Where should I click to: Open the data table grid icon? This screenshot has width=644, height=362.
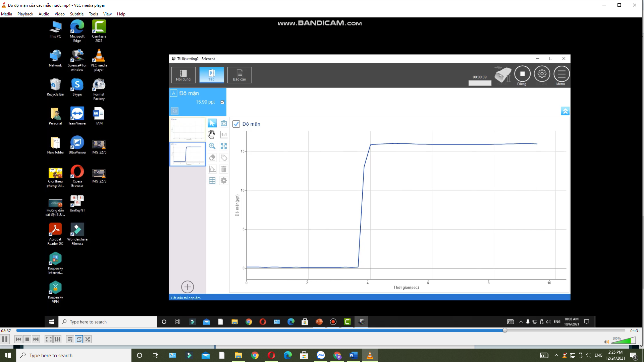(212, 181)
